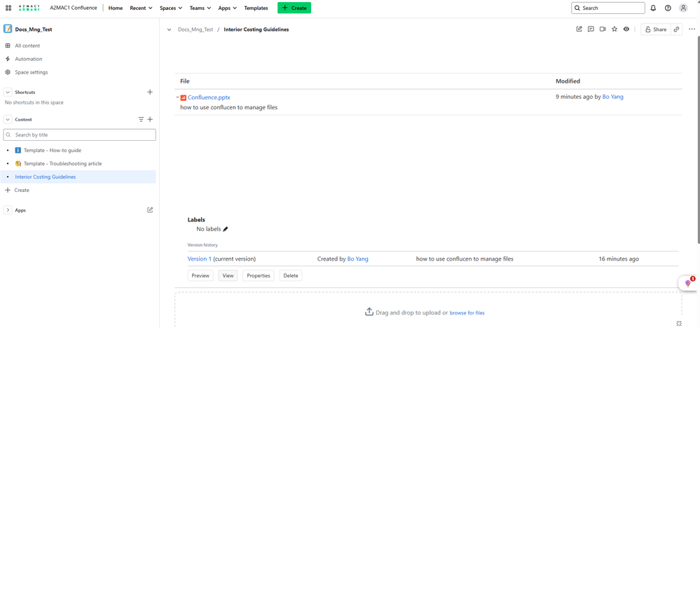
Task: Click the A2MAC1 Confluence site name
Action: click(73, 8)
